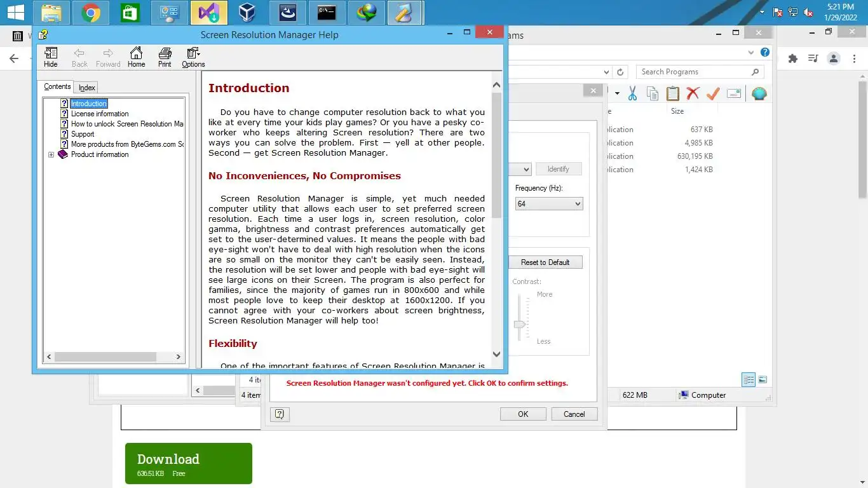Screen dimensions: 868x488
Task: Click the Home icon in help toolbar
Action: [136, 57]
